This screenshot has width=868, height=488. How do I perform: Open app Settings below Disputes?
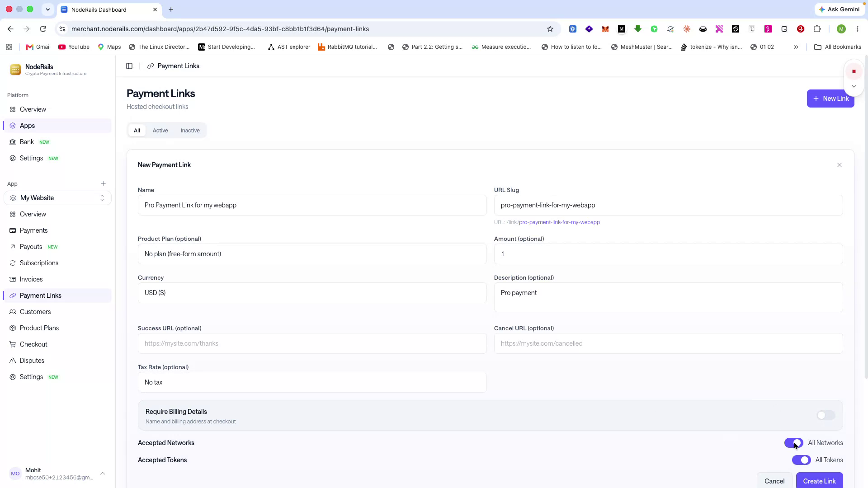pyautogui.click(x=57, y=377)
